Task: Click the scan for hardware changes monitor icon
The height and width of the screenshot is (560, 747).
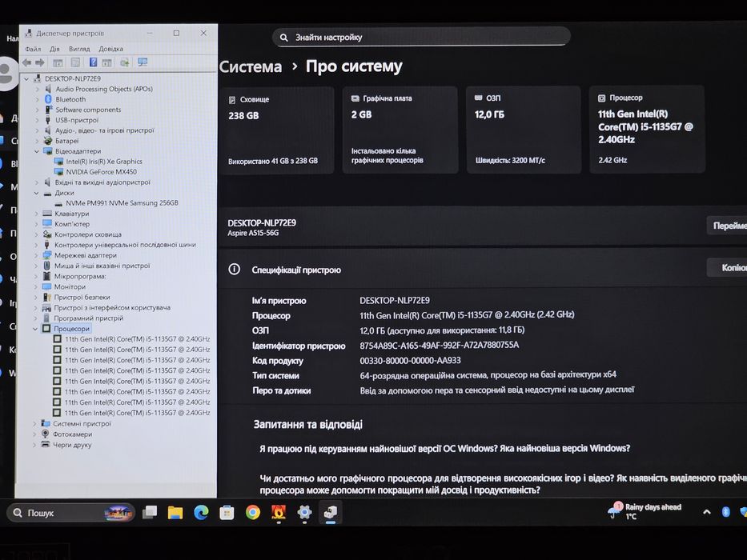Action: click(143, 62)
